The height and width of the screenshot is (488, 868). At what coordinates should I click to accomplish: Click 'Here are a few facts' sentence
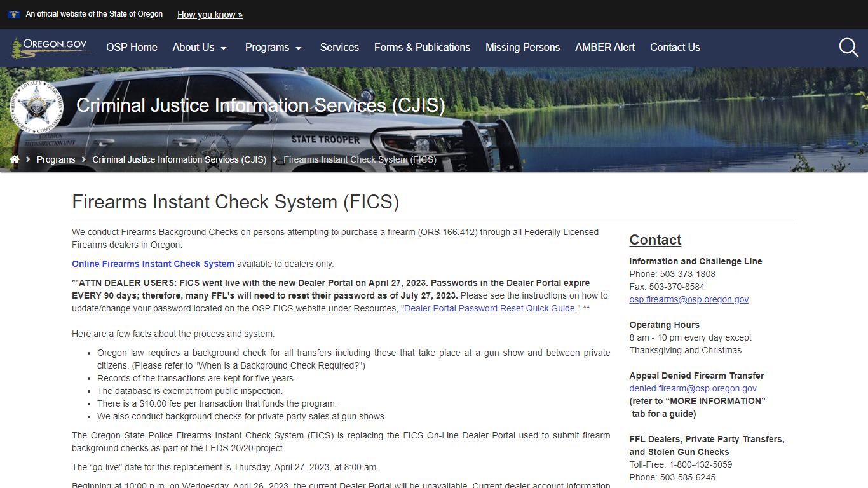click(x=173, y=334)
